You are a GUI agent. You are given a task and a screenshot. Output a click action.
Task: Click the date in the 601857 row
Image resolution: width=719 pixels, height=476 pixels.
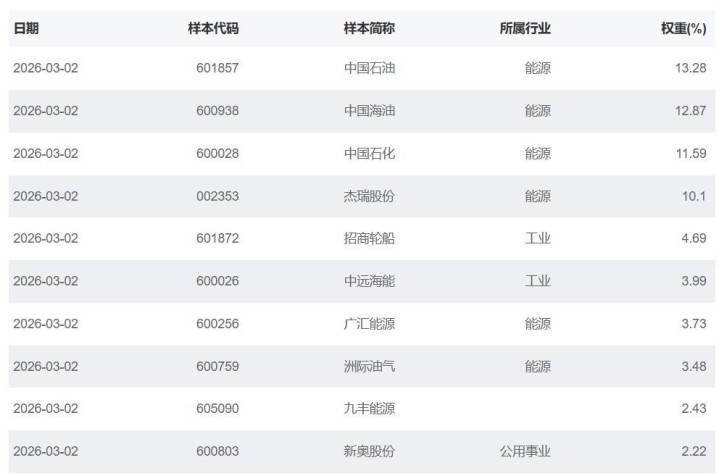[46, 68]
